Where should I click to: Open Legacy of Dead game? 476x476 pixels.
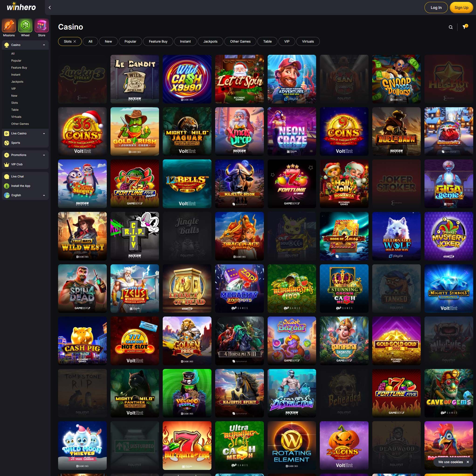tap(187, 288)
